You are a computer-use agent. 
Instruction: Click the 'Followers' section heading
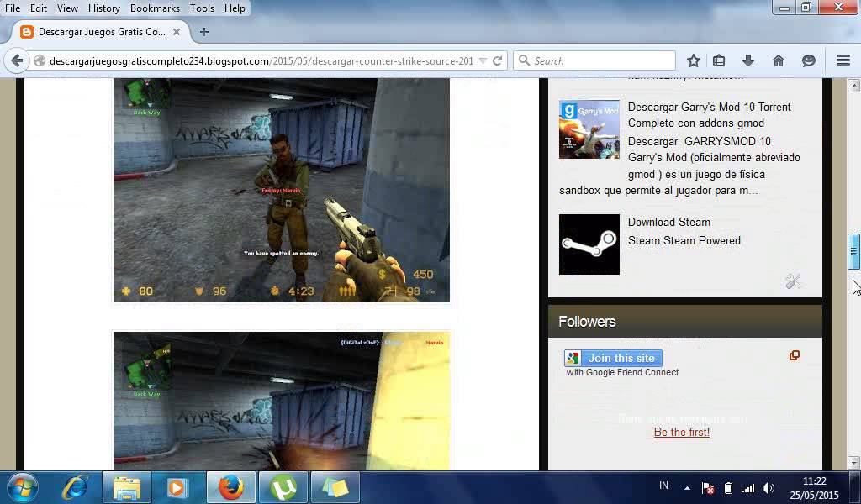[587, 322]
